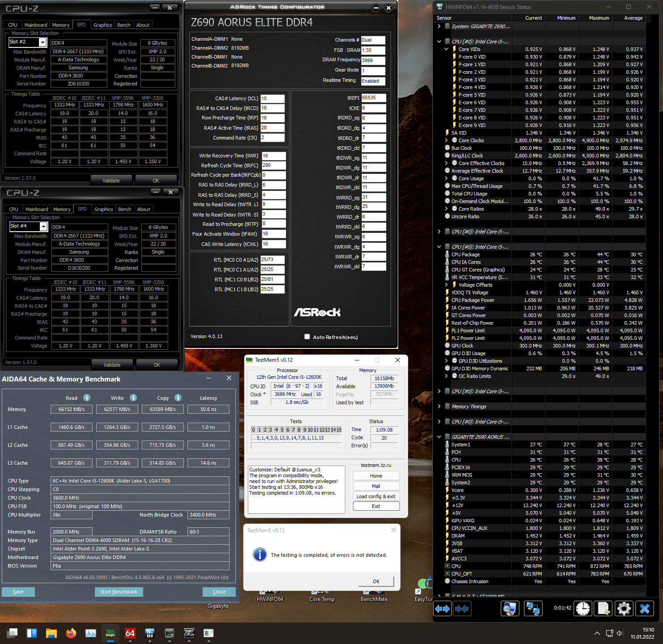Screen dimensions: 663x644
Task: Click the Task View icon in taskbar
Action: tap(12, 633)
